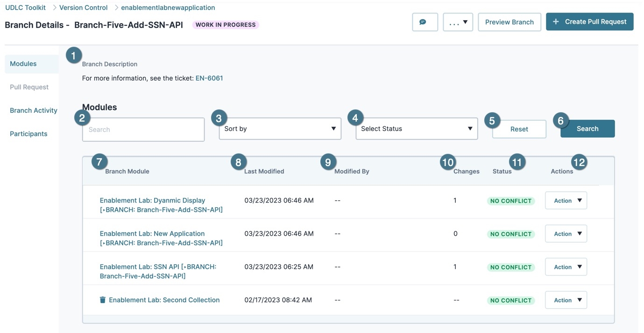Viewport: 644px width, 333px height.
Task: Click the WORK IN PROGRESS status badge
Action: point(226,25)
